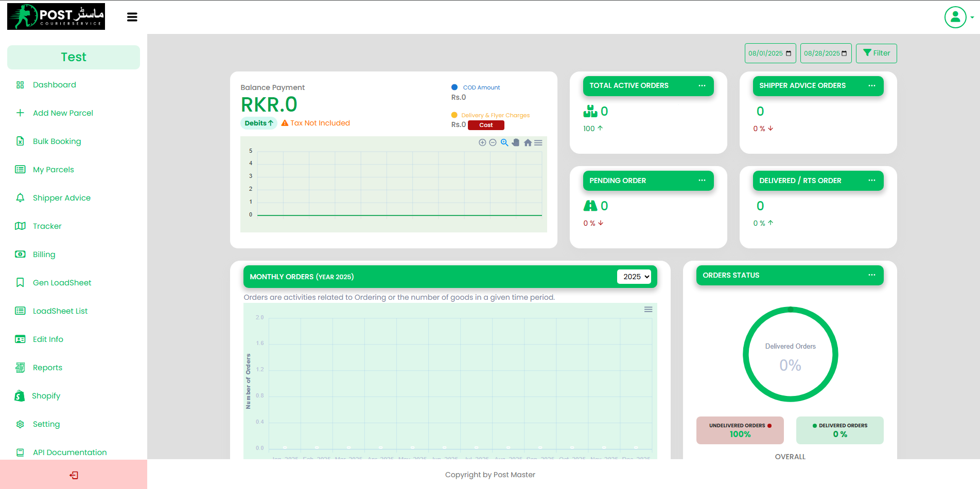The width and height of the screenshot is (980, 489).
Task: Open the user profile avatar menu
Action: coord(957,17)
